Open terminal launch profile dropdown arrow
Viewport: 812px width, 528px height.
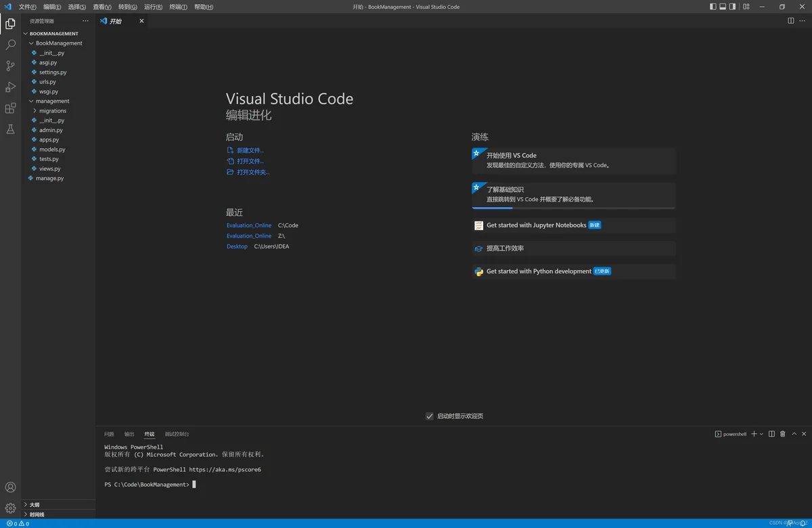point(761,434)
